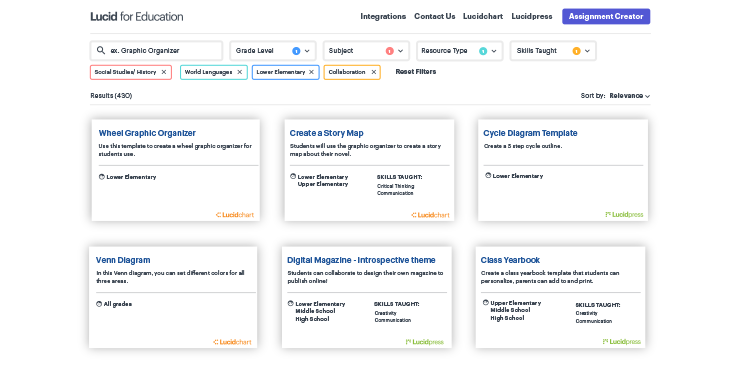Click the Resource Type teal count badge

pyautogui.click(x=483, y=51)
